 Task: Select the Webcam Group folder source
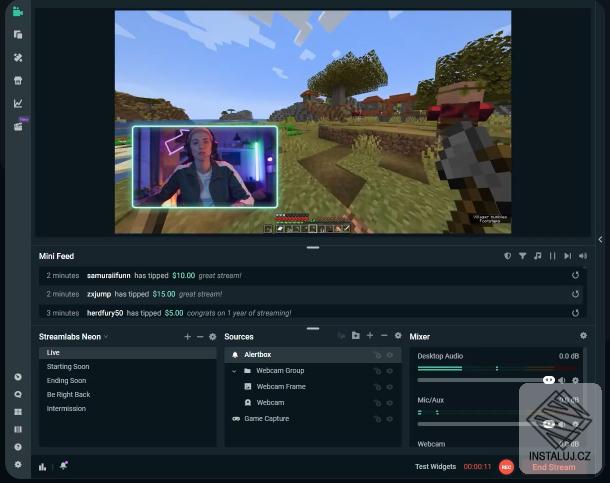pyautogui.click(x=313, y=371)
